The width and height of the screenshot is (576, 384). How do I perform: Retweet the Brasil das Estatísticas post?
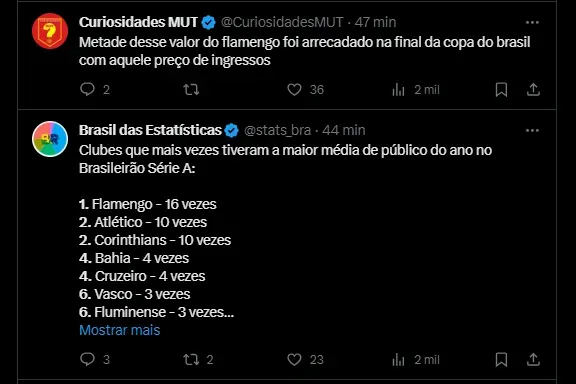(191, 359)
